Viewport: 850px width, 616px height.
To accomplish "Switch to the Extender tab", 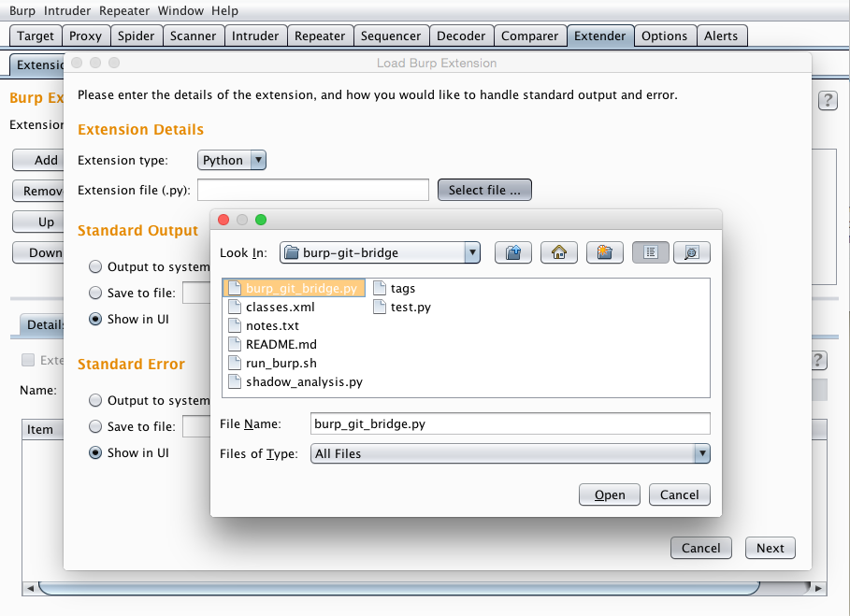I will click(x=600, y=36).
